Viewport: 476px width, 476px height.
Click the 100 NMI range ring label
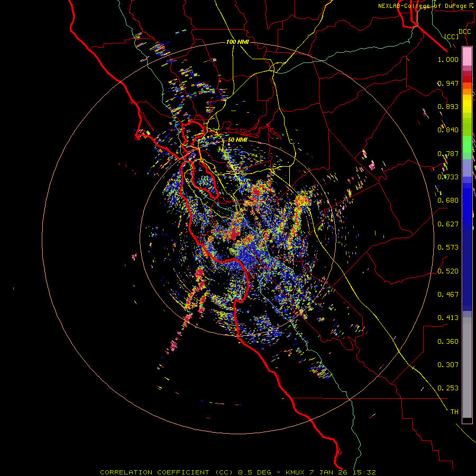pyautogui.click(x=237, y=42)
